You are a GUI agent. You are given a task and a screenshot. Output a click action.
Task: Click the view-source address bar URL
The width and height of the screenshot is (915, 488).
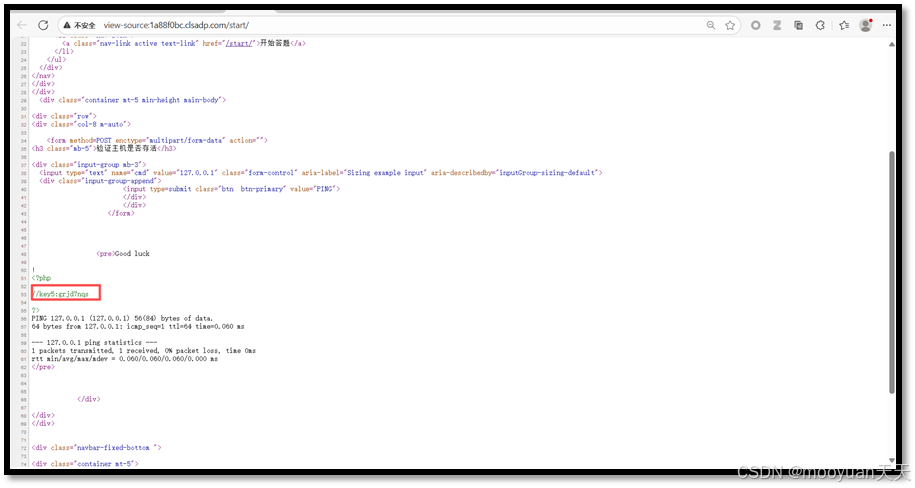point(176,25)
